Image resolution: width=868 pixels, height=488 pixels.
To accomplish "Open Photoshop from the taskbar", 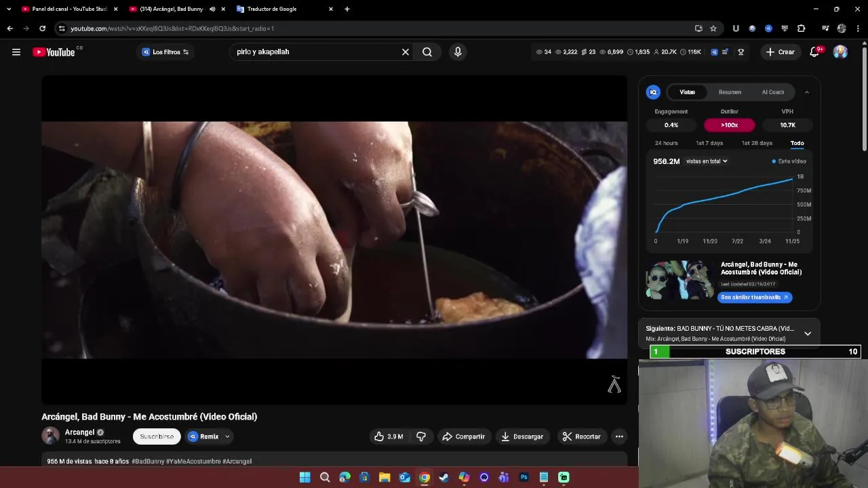I will [524, 477].
